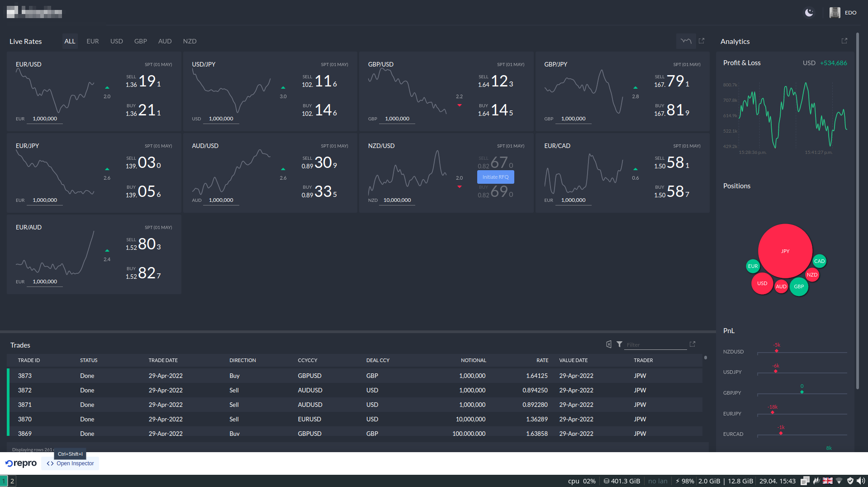Sort trades by the NOTIONAL column header
This screenshot has height=487, width=868.
coord(473,360)
